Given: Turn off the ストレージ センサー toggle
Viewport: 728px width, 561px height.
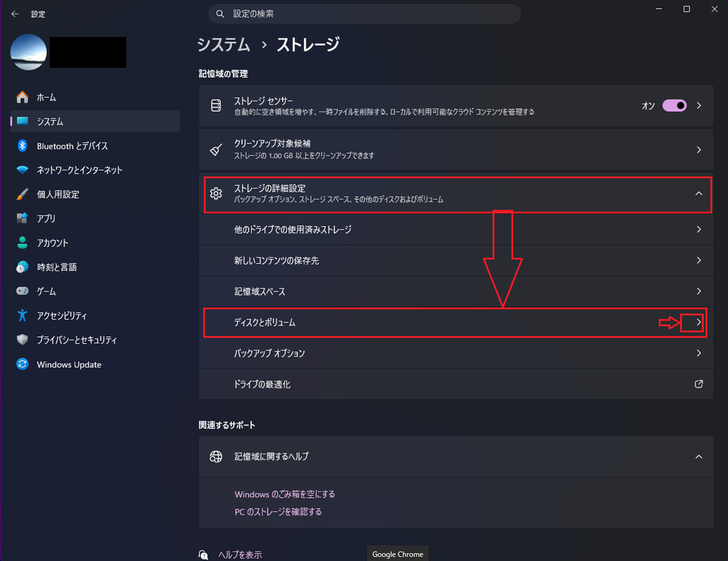Looking at the screenshot, I should (x=674, y=105).
